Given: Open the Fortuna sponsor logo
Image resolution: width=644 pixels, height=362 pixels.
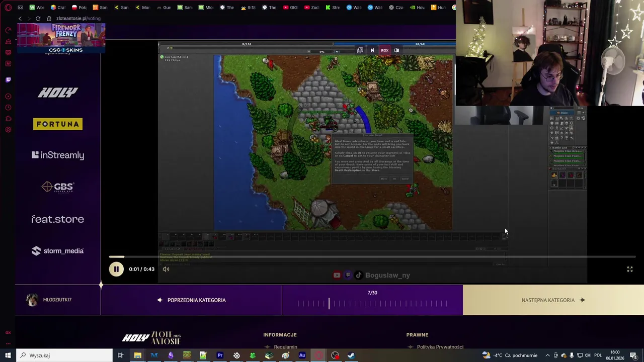Looking at the screenshot, I should (x=58, y=124).
